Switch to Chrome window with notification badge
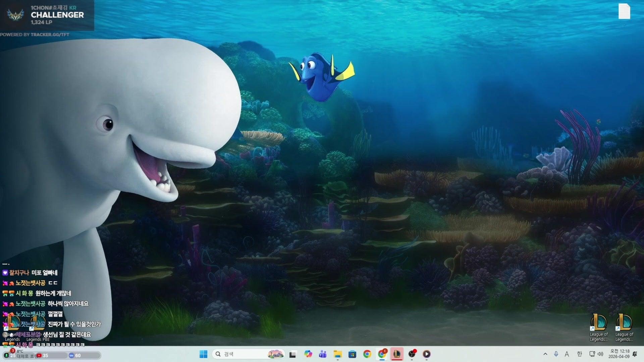The image size is (644, 362). (x=382, y=354)
